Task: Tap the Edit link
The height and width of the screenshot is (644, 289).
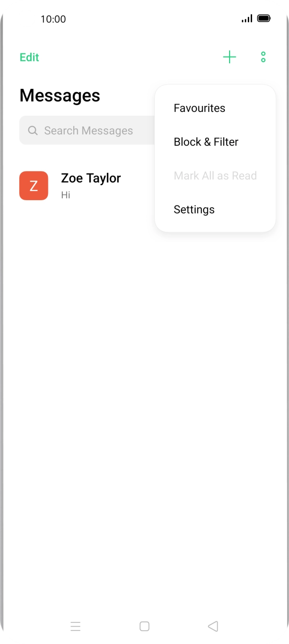Action: (29, 57)
